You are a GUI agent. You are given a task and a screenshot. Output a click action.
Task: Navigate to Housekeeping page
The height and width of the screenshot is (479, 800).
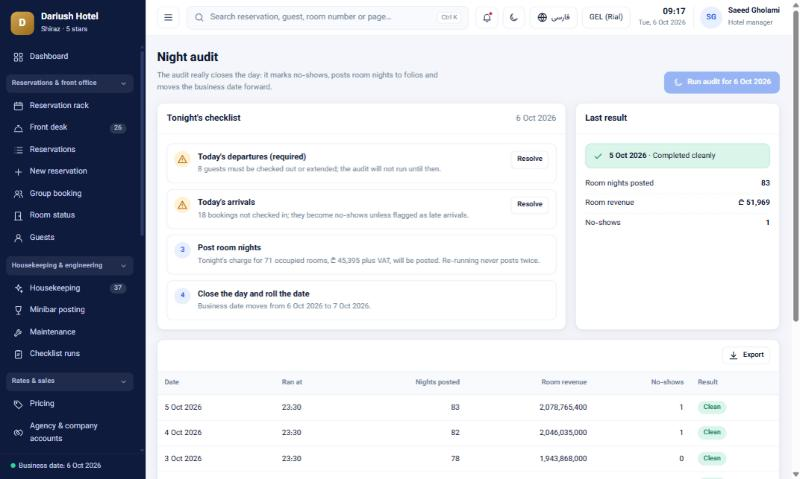(x=69, y=288)
